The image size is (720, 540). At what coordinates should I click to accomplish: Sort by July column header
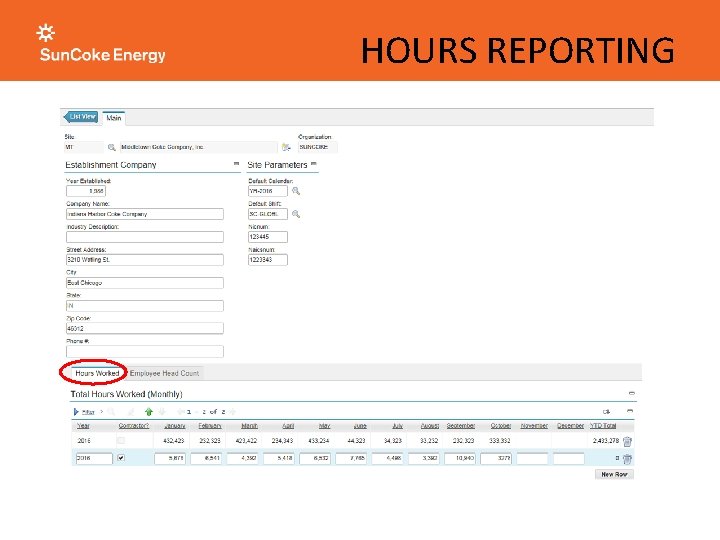(398, 426)
